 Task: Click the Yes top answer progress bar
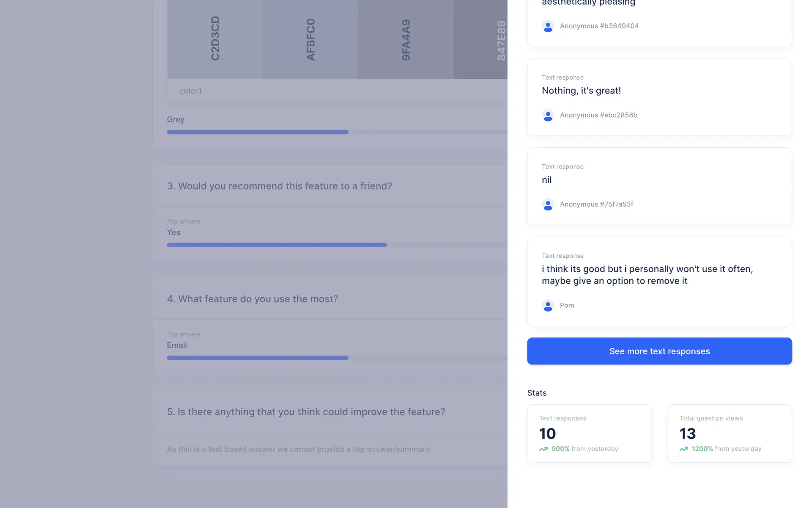(277, 245)
